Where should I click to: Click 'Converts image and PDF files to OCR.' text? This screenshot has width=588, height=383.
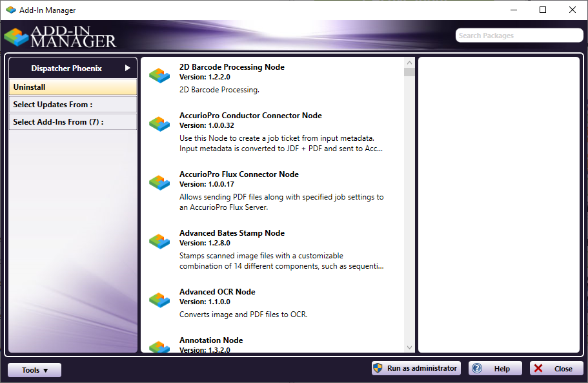pyautogui.click(x=243, y=315)
